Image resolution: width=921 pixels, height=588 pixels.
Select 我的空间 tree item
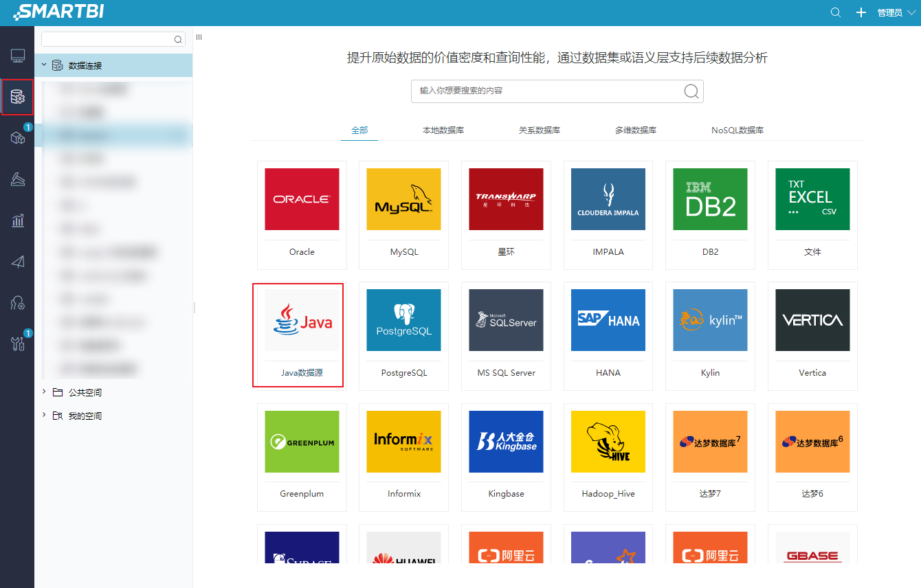click(x=85, y=416)
